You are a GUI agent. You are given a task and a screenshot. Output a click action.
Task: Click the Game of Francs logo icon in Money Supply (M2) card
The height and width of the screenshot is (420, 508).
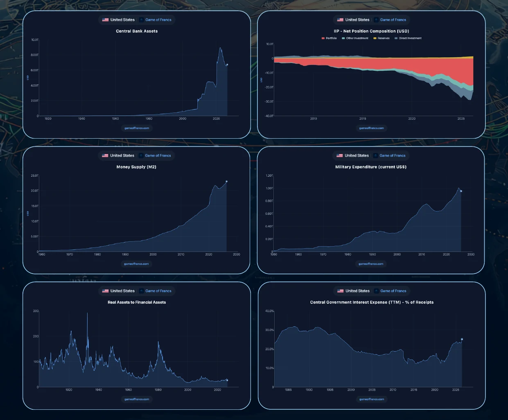[141, 155]
